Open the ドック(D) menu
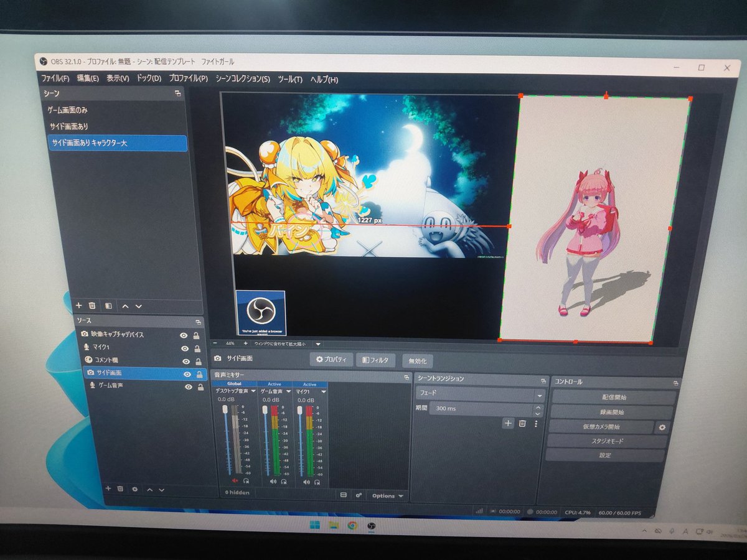Screen dimensions: 747x560 pos(148,79)
